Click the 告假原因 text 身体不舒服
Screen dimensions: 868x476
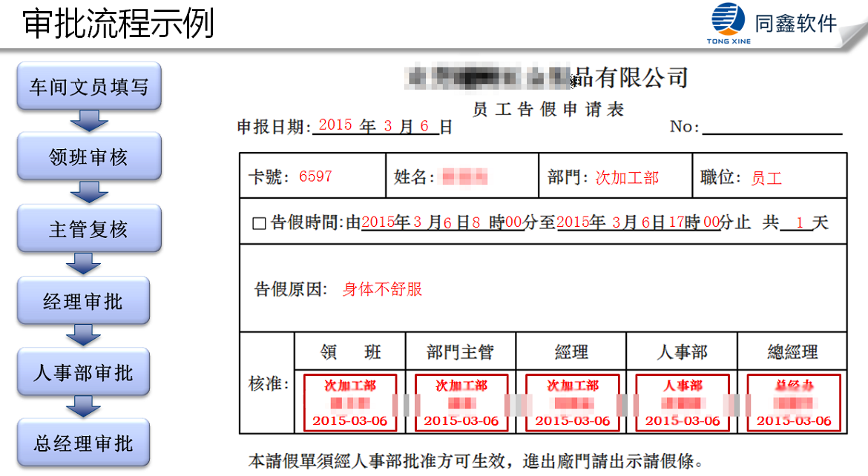click(382, 289)
